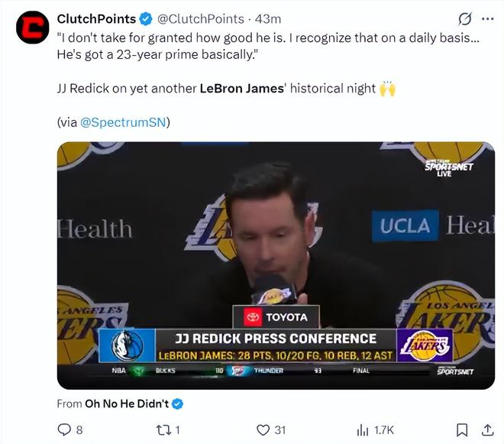Screen dimensions: 504x444
Task: Open the ClutchPoints display name link
Action: [96, 18]
